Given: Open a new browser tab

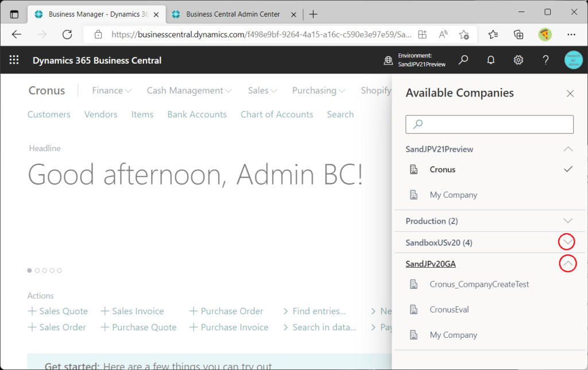Looking at the screenshot, I should 313,14.
